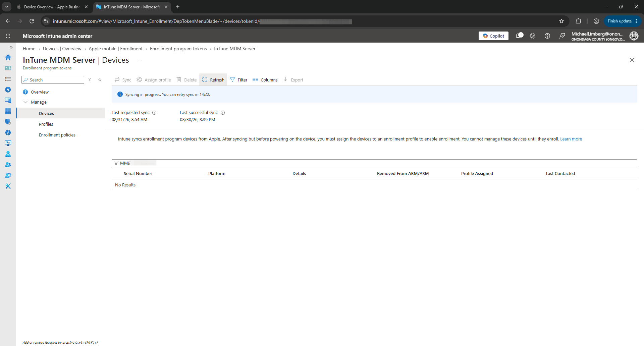Collapse the Manage section

pos(25,102)
